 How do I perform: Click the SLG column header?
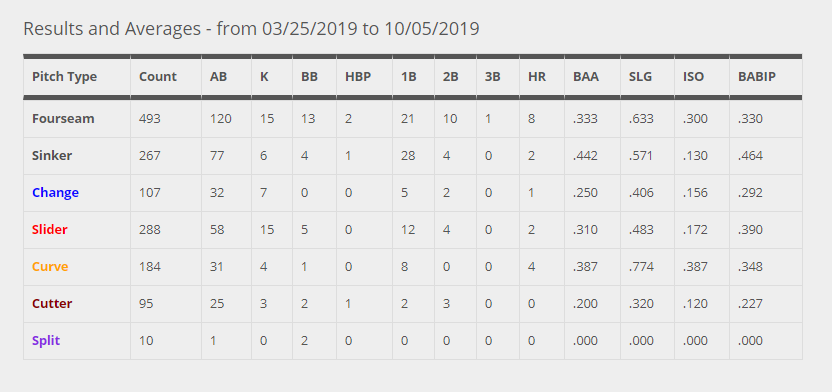coord(640,77)
